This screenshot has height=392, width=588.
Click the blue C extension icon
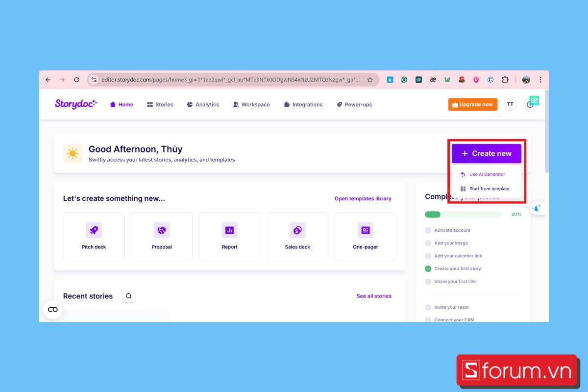(x=490, y=80)
